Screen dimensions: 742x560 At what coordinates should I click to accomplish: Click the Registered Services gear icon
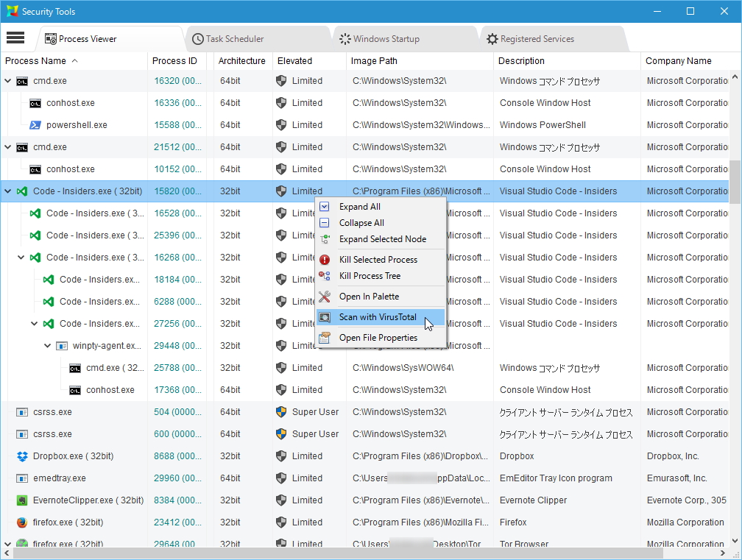492,39
